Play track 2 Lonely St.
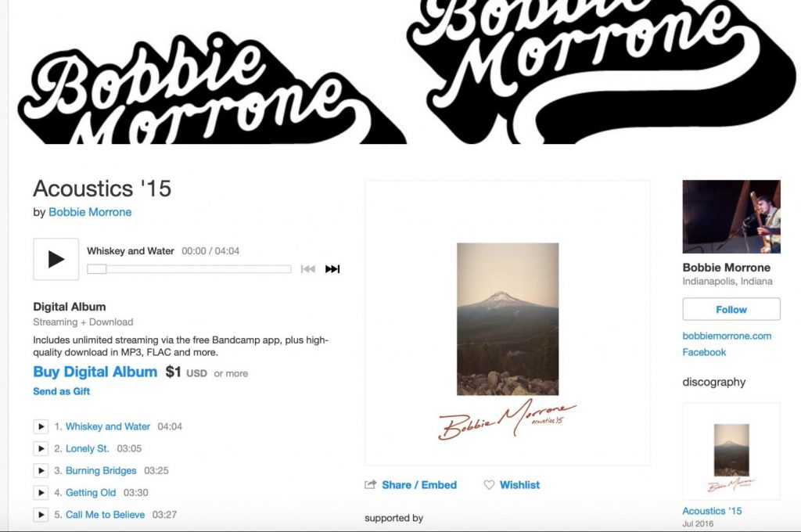801x532 pixels. (x=41, y=448)
